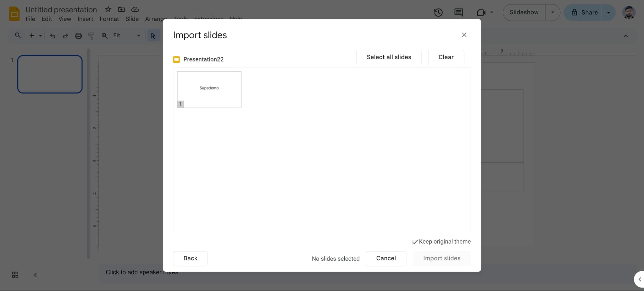Viewport: 644px width, 291px height.
Task: Check the Presentation22 selection checkbox
Action: (x=176, y=59)
